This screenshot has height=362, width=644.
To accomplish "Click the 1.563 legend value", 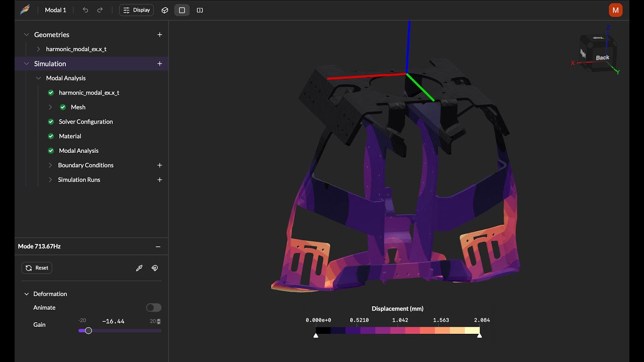I will click(441, 320).
